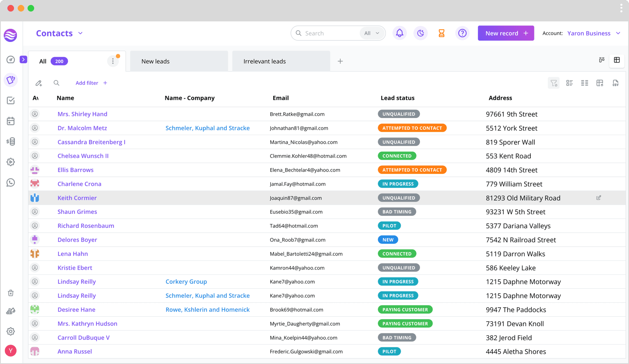Open the WhatsApp icon in sidebar
The height and width of the screenshot is (364, 629).
tap(11, 183)
